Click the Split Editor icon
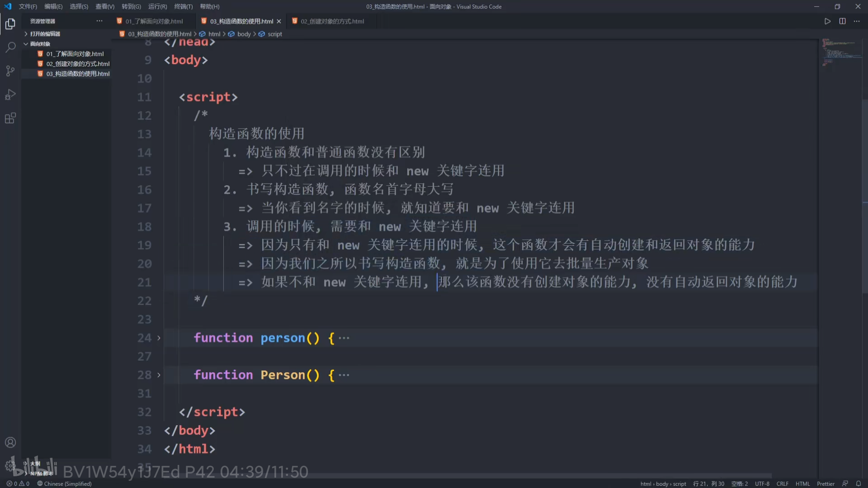This screenshot has height=488, width=868. [842, 21]
